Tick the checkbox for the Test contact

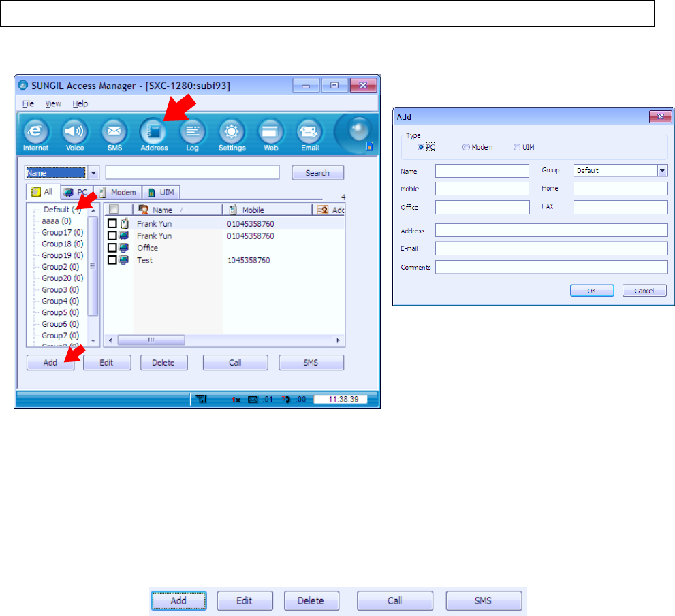[x=112, y=260]
